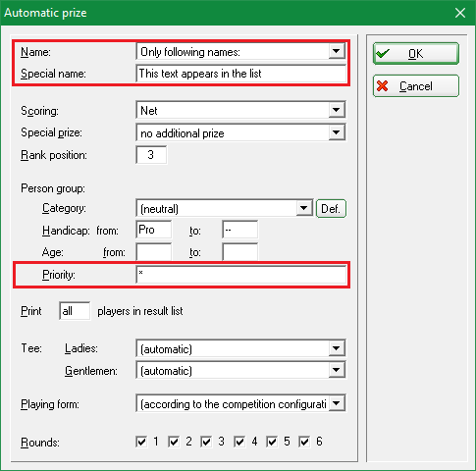Click the Print players count field
Viewport: 476px width, 471px height.
(x=75, y=311)
